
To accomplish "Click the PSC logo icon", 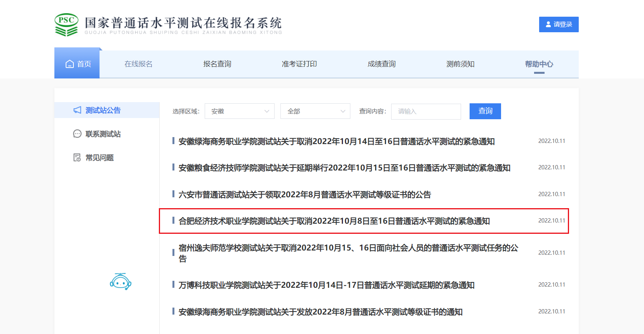I will [66, 25].
